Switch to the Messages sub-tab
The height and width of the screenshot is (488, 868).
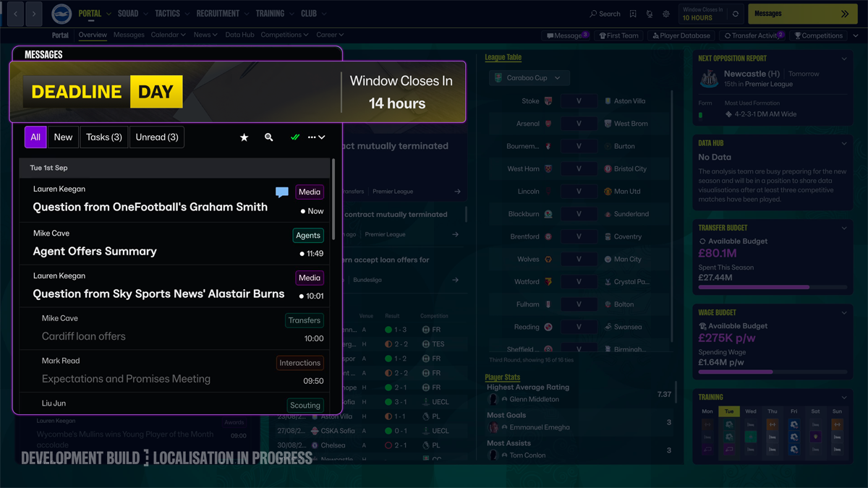[129, 35]
